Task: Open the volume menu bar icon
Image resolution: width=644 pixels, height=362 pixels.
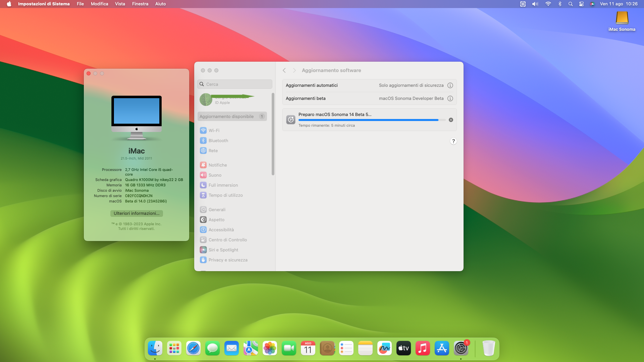Action: click(535, 4)
